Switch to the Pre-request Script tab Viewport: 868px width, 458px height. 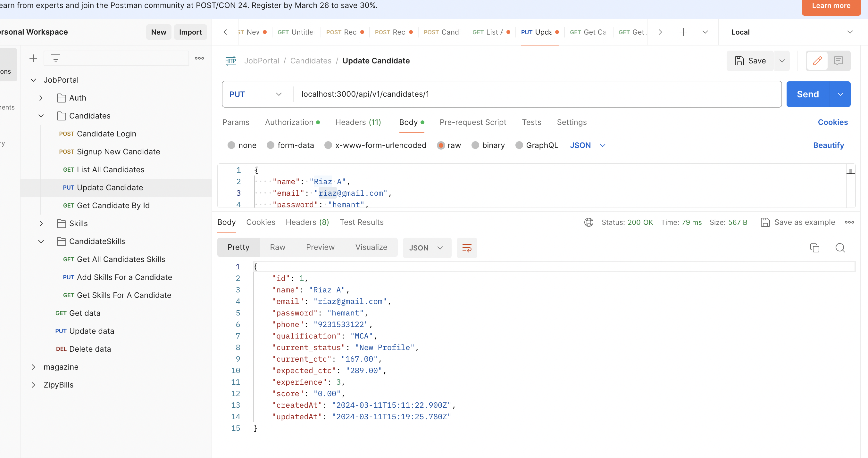click(x=472, y=122)
